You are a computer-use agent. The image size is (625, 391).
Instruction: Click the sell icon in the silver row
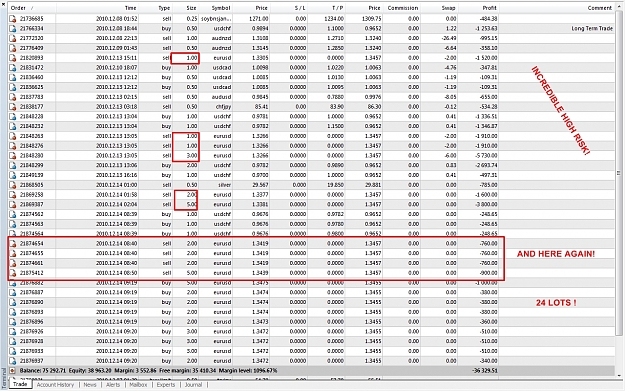tap(13, 185)
